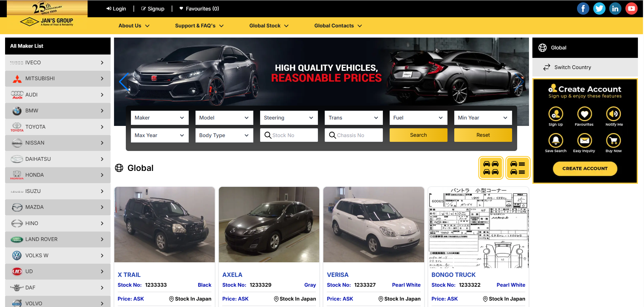This screenshot has width=644, height=307.
Task: Click the Save Search bell icon
Action: point(556,140)
